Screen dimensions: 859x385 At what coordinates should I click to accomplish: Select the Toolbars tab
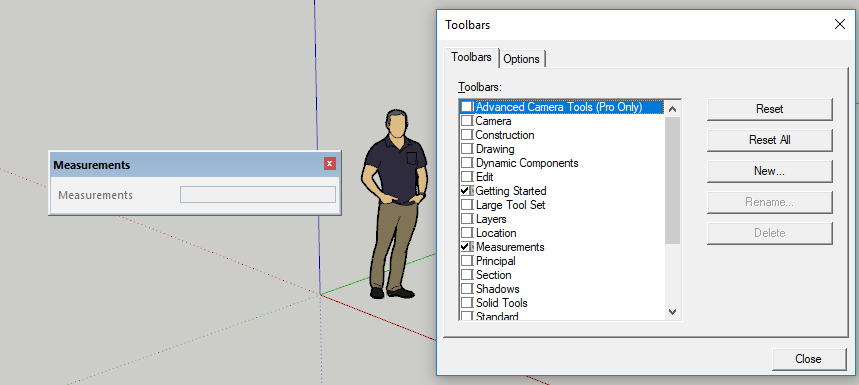coord(471,57)
